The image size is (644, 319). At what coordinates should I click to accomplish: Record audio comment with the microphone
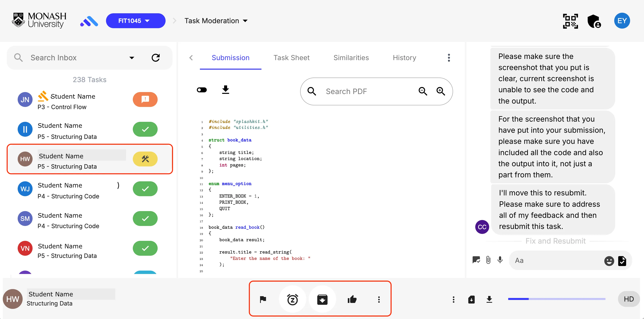point(500,260)
